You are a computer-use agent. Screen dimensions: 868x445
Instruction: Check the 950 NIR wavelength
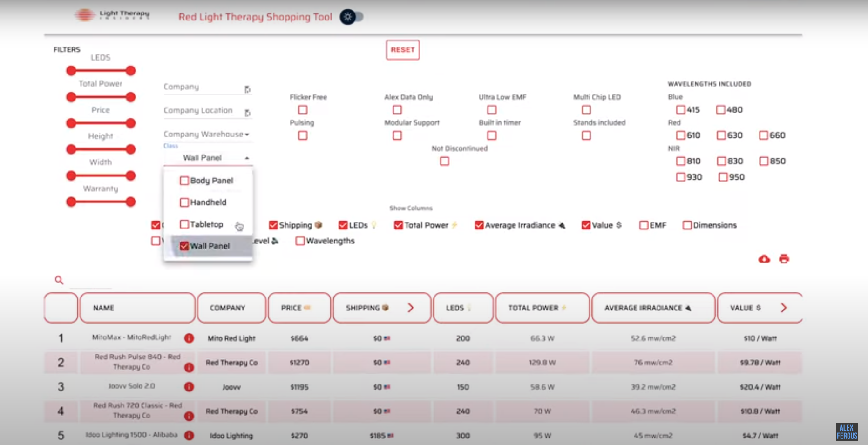point(723,177)
